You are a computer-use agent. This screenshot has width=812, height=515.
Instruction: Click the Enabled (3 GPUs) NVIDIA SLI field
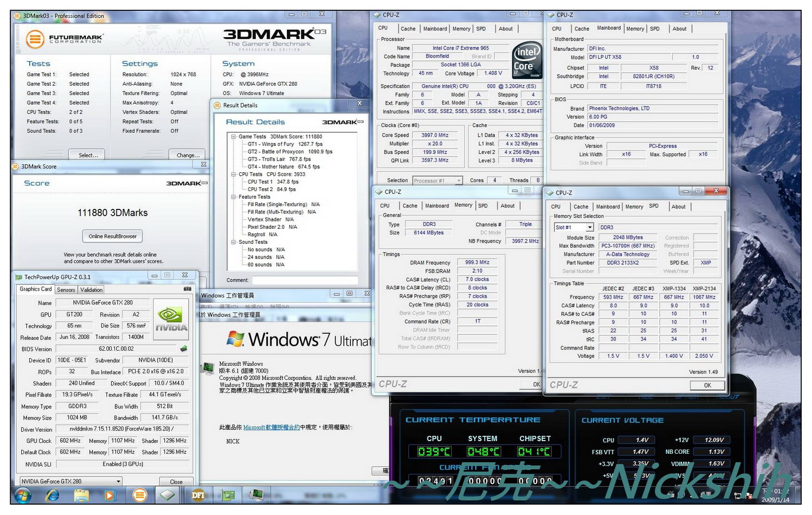tap(123, 464)
